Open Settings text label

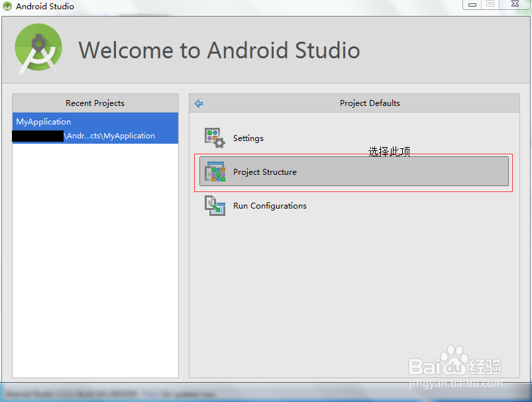tap(248, 138)
